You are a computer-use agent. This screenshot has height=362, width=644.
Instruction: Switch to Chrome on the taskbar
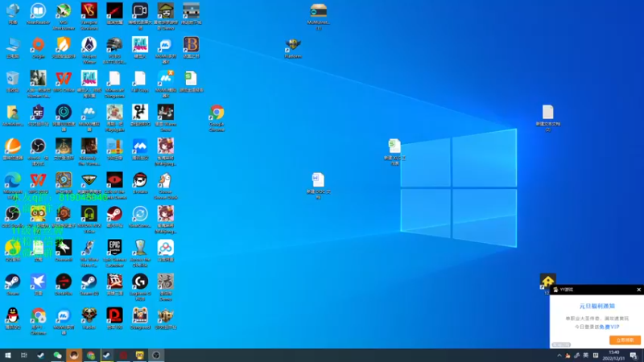[90, 355]
